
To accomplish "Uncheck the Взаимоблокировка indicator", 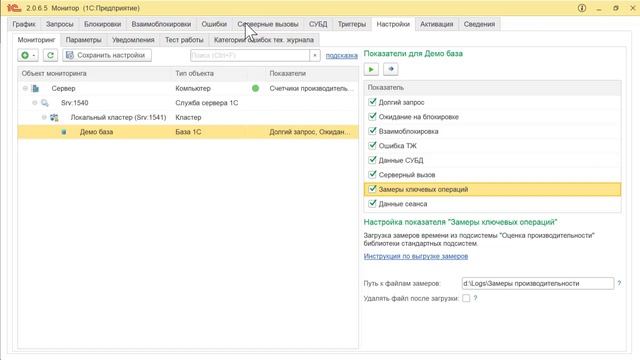I will coord(372,131).
